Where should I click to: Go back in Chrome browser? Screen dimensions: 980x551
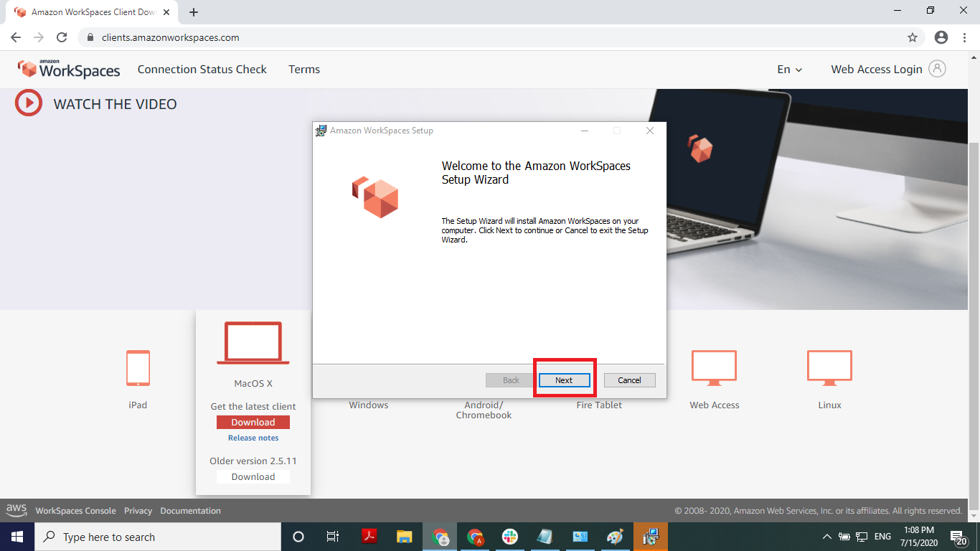pos(16,37)
